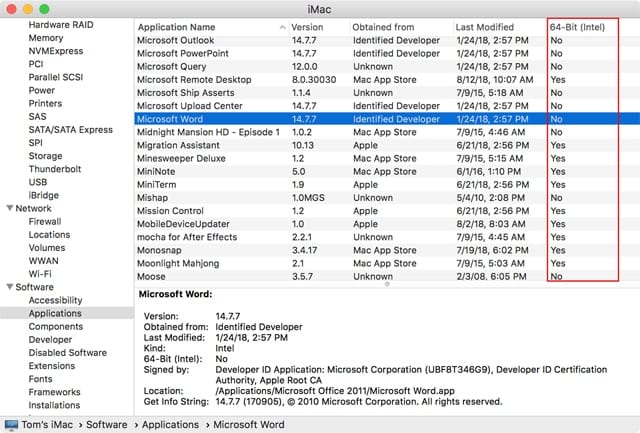
Task: Collapse the Network section triangle
Action: click(8, 208)
